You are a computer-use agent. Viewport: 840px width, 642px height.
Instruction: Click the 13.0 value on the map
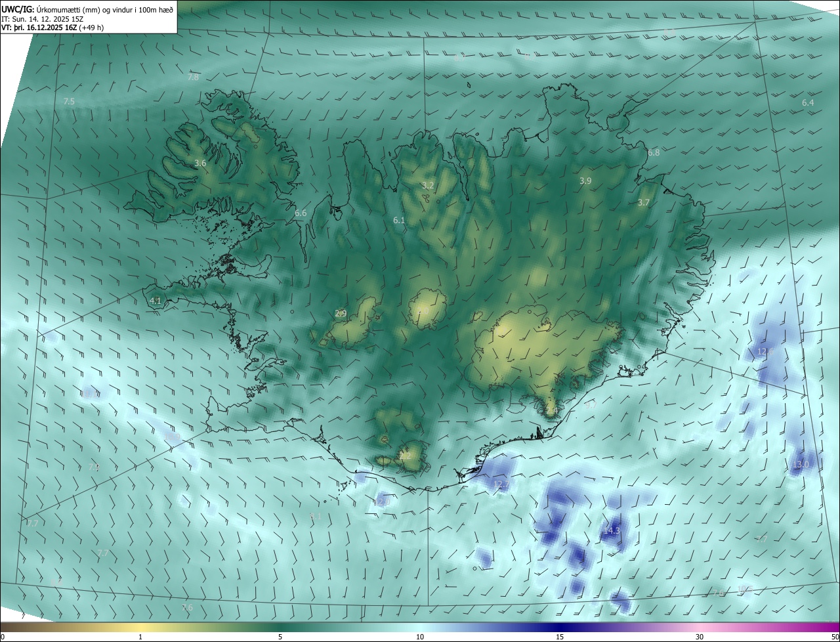[801, 464]
